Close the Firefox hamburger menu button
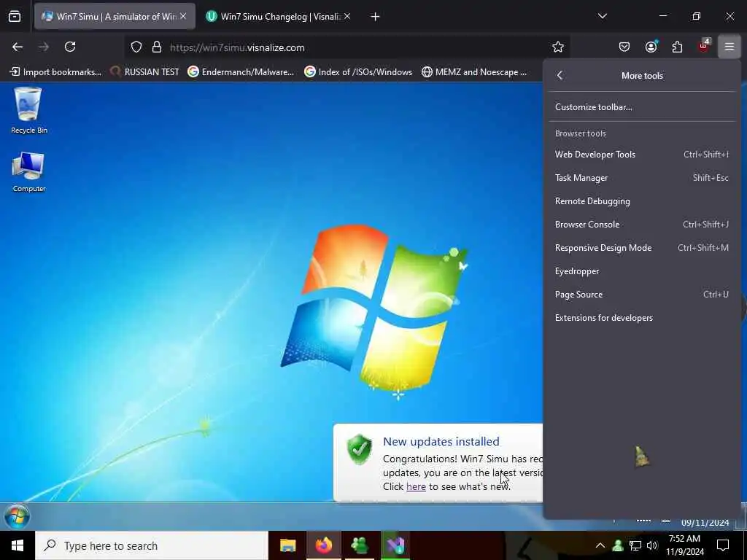This screenshot has height=560, width=747. (729, 47)
